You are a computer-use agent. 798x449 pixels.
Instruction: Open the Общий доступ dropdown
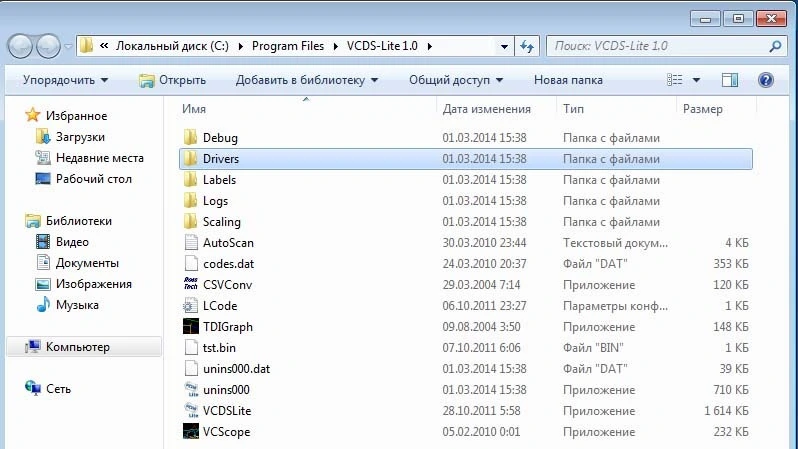pos(456,80)
